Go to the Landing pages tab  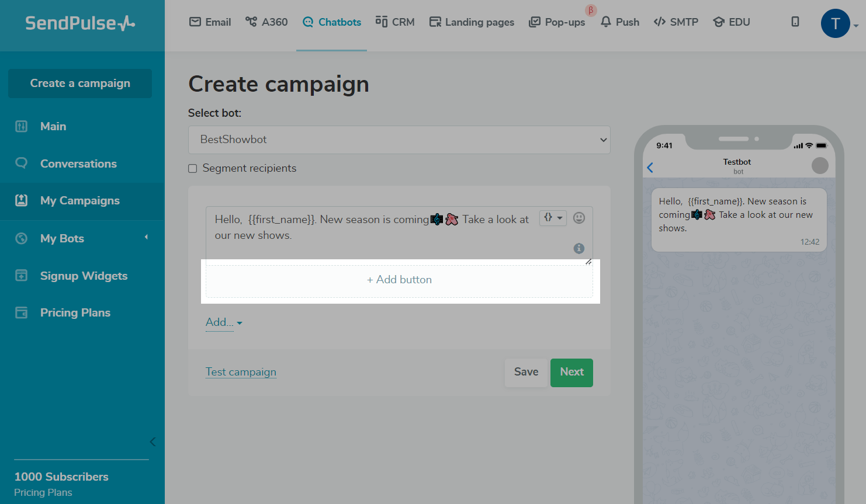point(472,22)
